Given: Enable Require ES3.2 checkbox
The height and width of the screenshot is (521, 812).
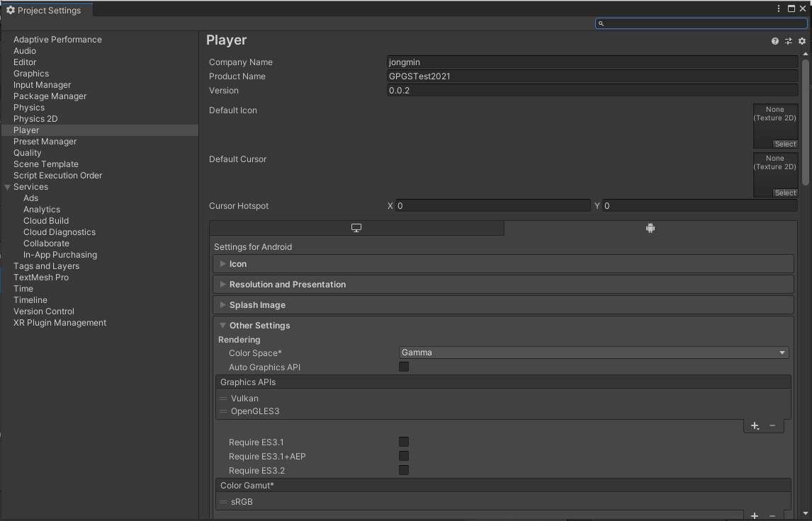Looking at the screenshot, I should pos(404,470).
